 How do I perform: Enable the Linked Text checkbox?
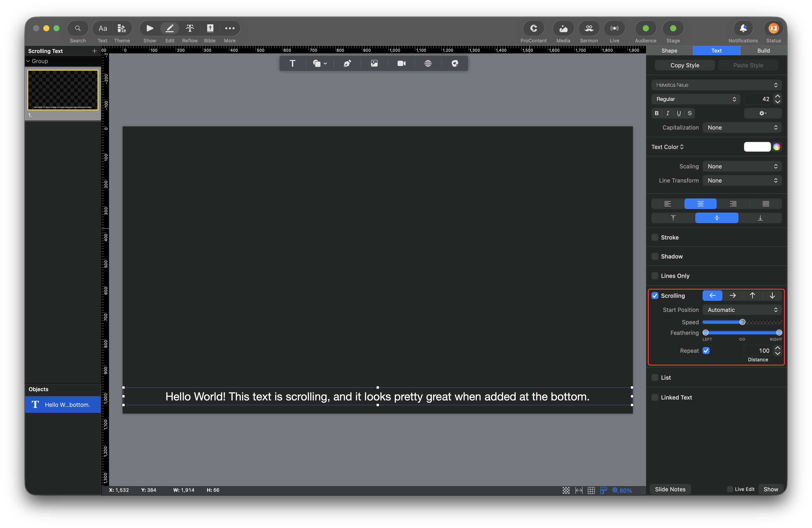click(655, 397)
